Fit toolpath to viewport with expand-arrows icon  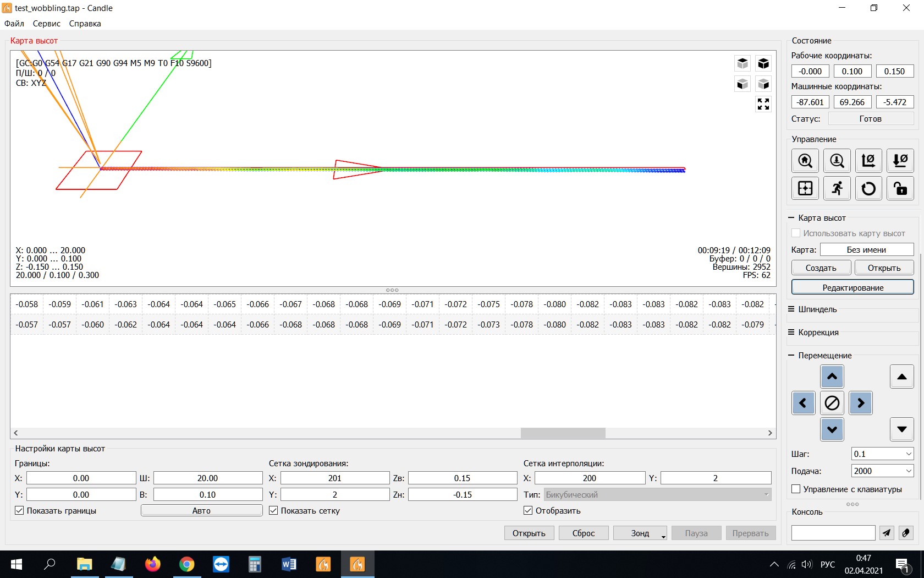(x=763, y=104)
